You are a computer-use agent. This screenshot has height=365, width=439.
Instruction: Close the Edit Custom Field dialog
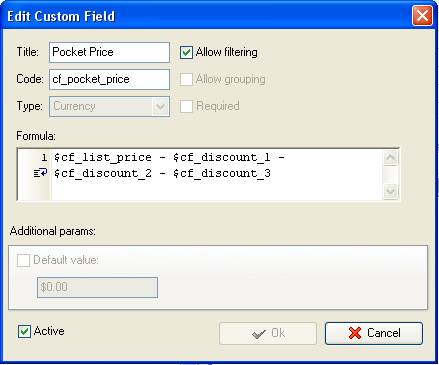click(x=422, y=16)
